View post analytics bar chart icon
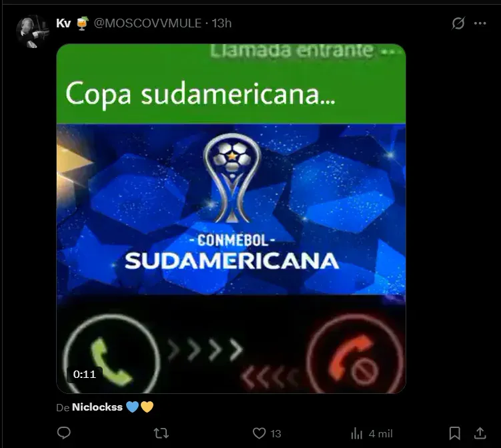501x448 pixels. pyautogui.click(x=357, y=433)
